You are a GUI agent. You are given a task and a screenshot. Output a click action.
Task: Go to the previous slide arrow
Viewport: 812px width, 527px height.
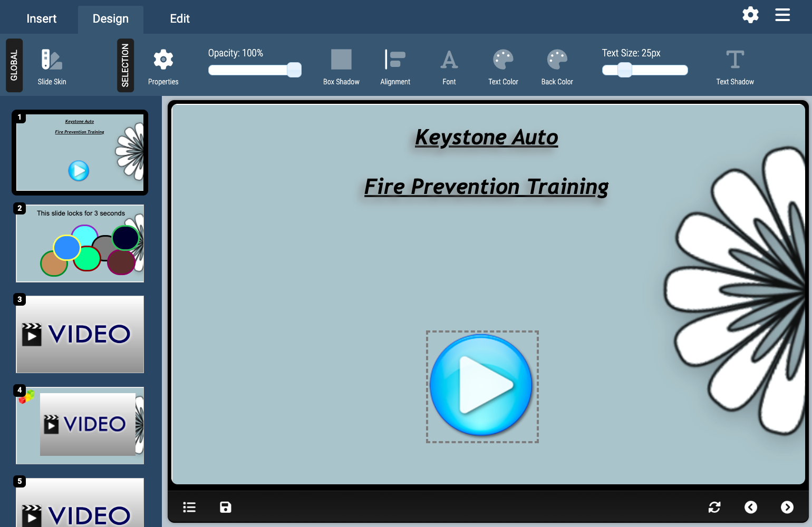tap(751, 507)
